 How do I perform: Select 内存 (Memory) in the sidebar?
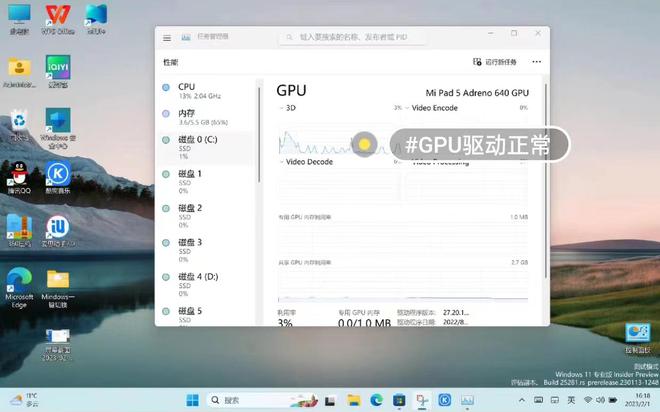206,117
